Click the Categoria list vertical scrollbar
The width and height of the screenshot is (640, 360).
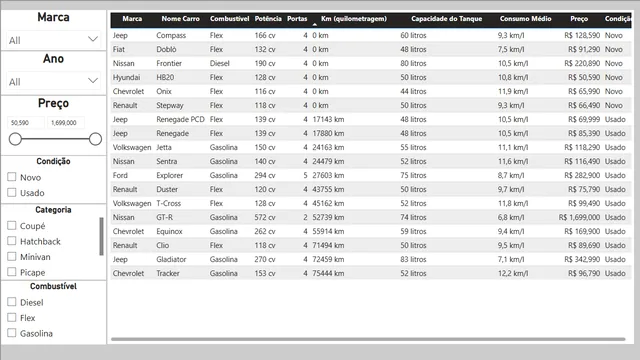[x=101, y=236]
